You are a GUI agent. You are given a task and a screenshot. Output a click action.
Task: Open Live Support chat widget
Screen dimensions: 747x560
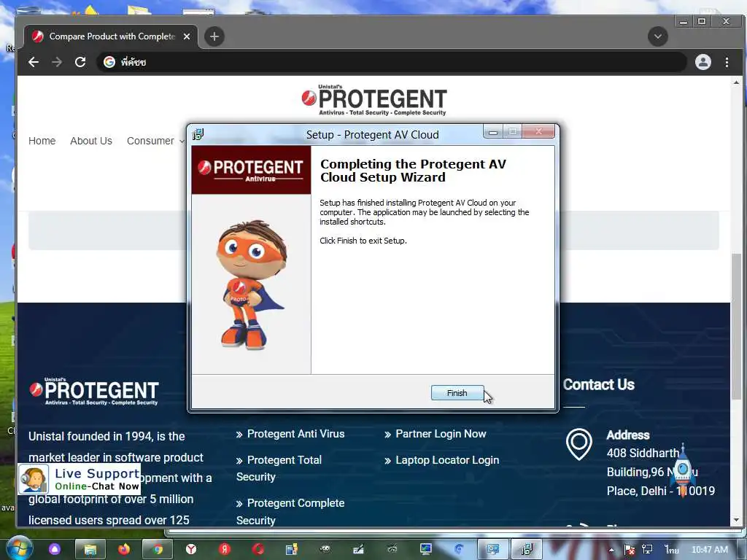[79, 479]
